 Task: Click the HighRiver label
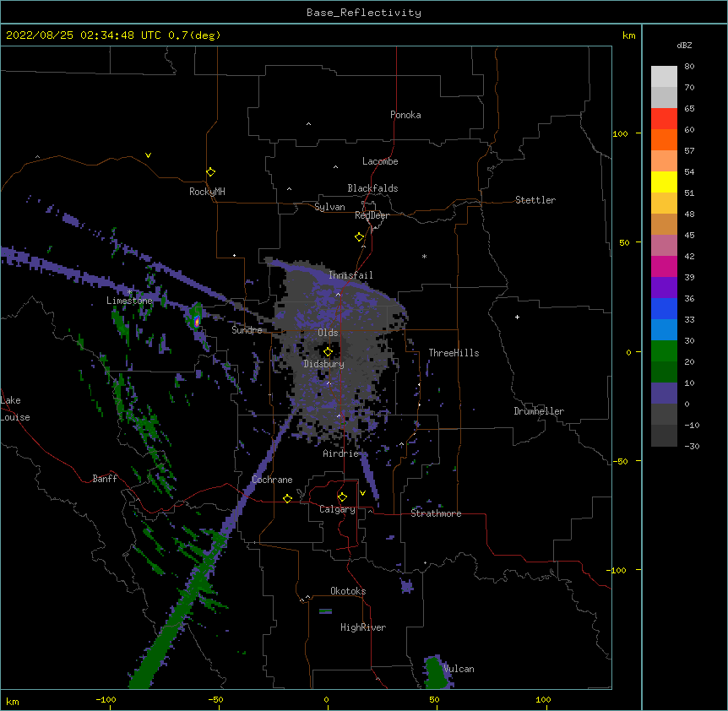point(363,627)
